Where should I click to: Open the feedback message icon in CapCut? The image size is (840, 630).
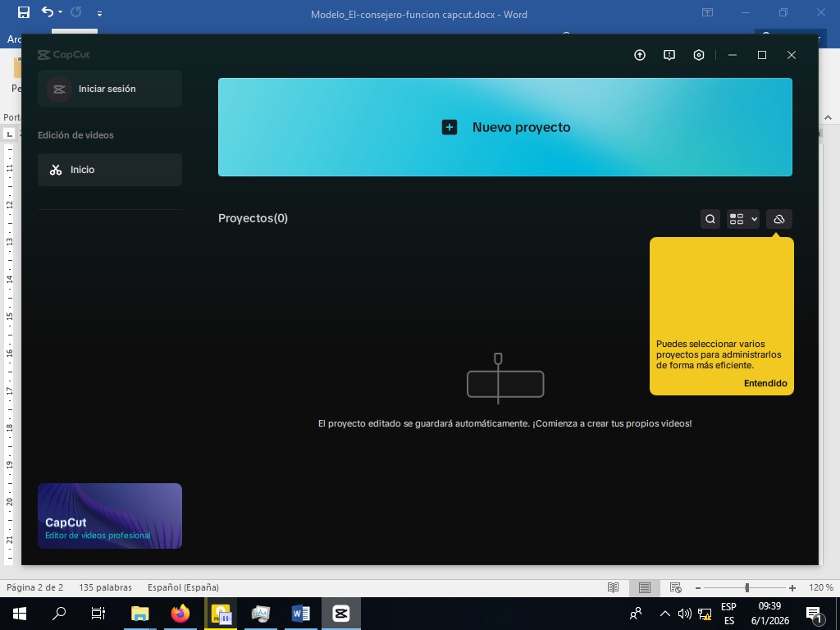[x=669, y=55]
